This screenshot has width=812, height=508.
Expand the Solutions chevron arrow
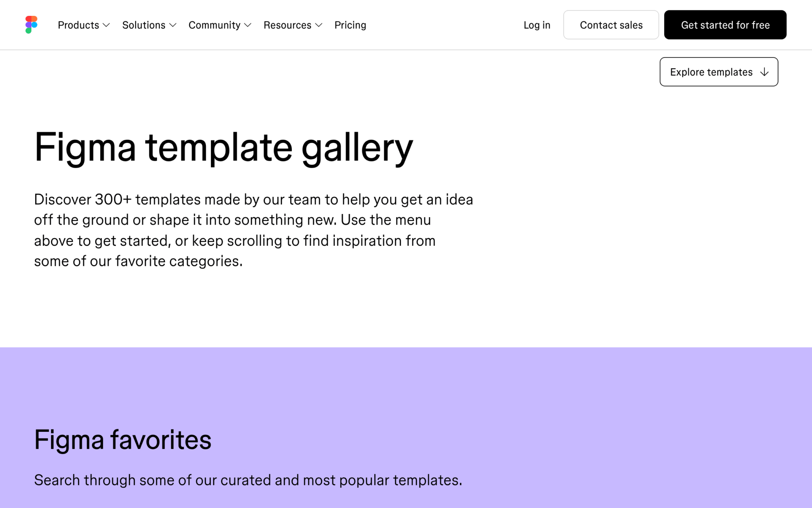point(173,25)
